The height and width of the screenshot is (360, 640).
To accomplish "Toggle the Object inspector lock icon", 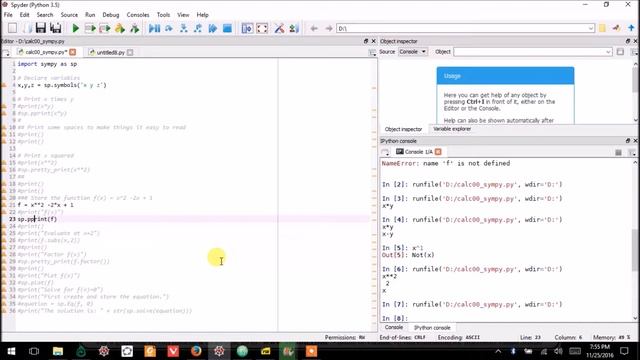I will point(620,52).
